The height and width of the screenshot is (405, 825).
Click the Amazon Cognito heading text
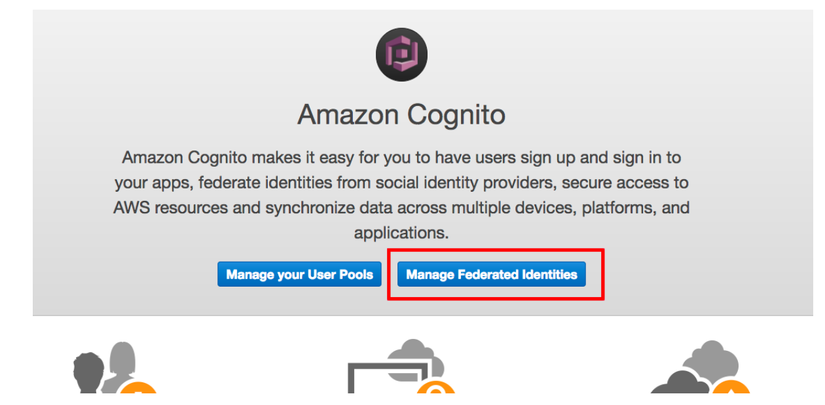tap(401, 115)
